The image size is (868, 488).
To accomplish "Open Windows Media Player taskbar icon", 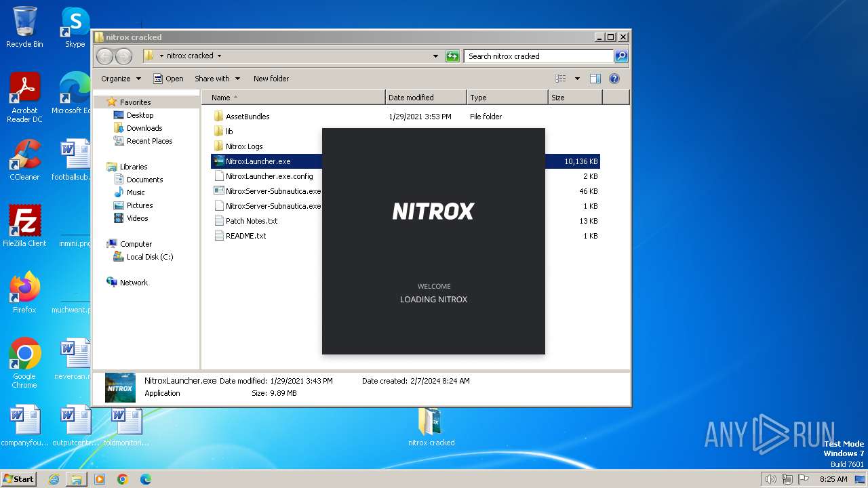I will (x=100, y=479).
